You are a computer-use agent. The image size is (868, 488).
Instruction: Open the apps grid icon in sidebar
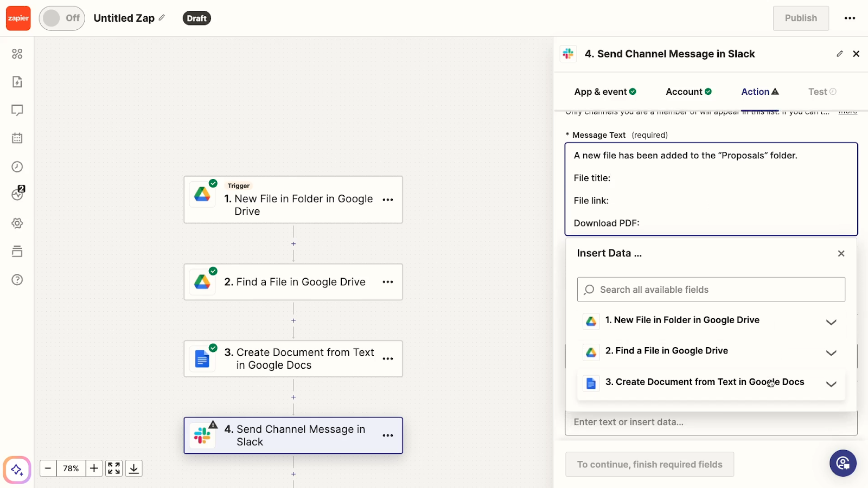[17, 54]
